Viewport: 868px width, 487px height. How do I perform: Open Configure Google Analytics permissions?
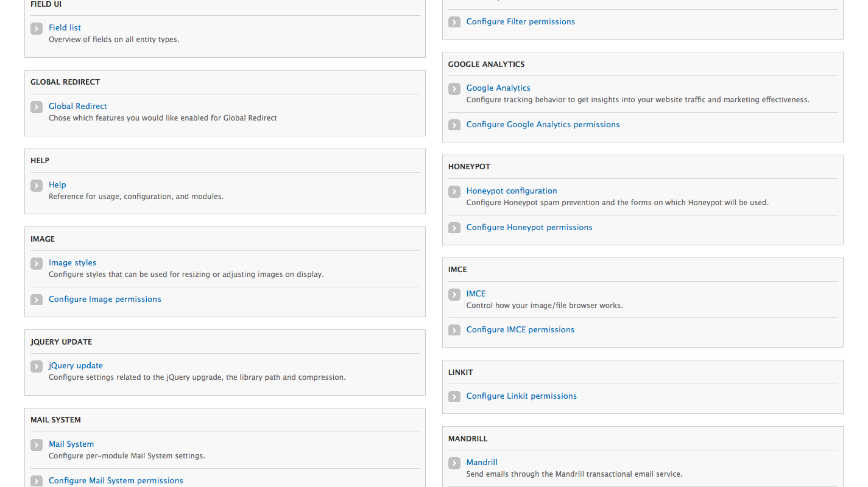pyautogui.click(x=543, y=124)
